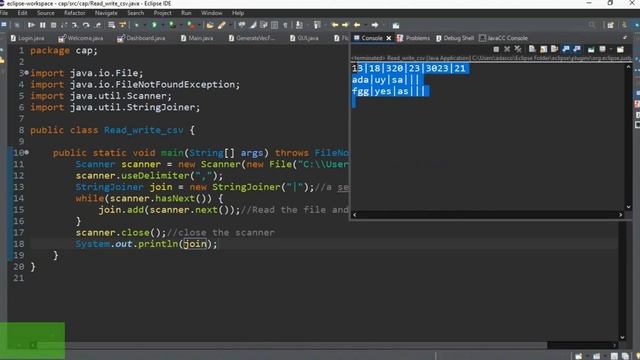
Task: Click the 'join' variable in println on line 18
Action: tap(195, 244)
